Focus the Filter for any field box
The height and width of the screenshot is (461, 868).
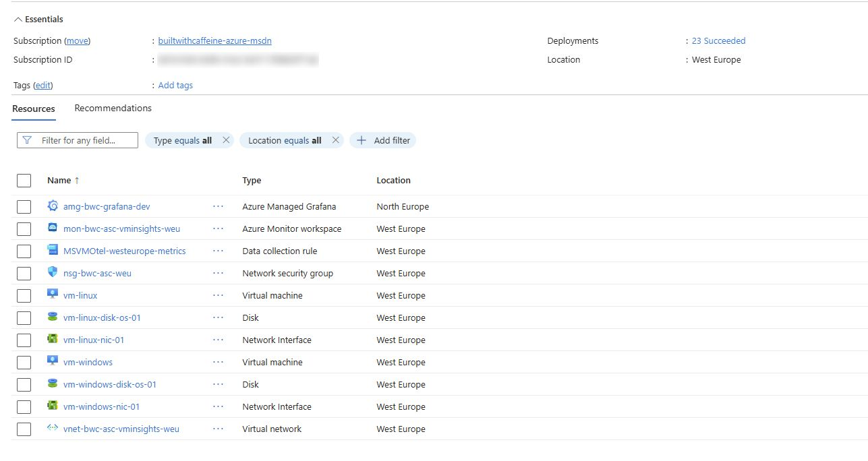(78, 140)
